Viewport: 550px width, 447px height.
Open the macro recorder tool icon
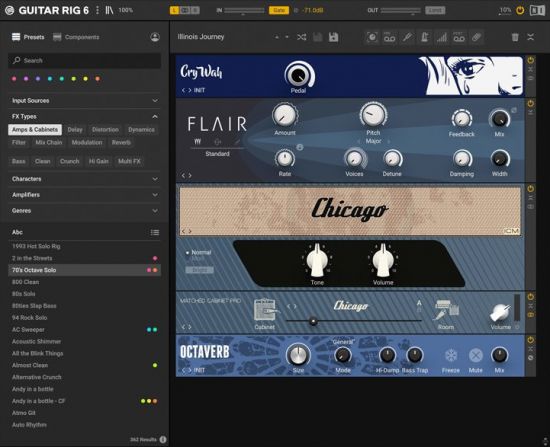point(372,37)
